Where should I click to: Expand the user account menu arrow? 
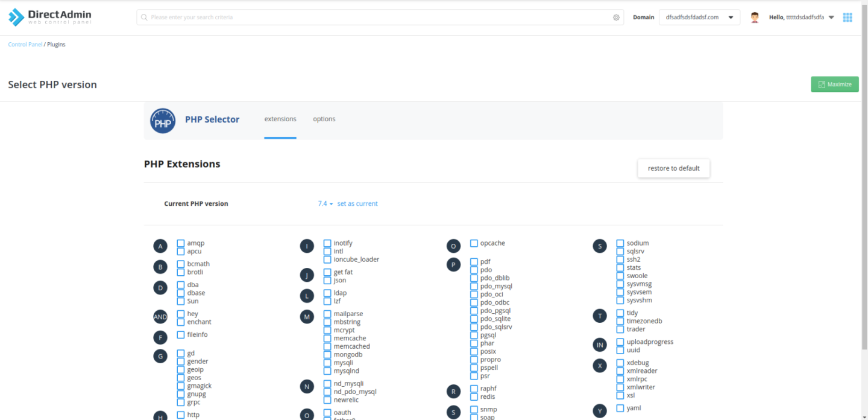831,17
